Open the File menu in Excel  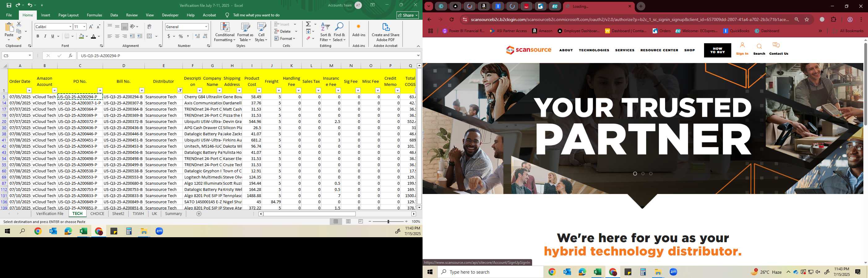[x=9, y=15]
